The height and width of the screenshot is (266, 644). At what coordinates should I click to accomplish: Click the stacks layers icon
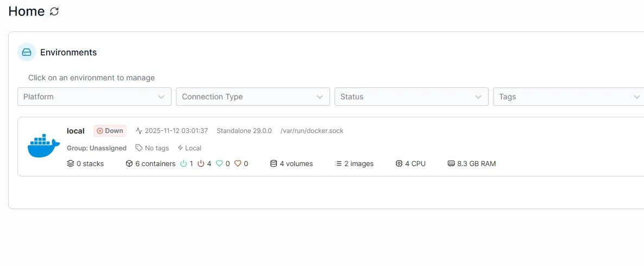point(71,163)
